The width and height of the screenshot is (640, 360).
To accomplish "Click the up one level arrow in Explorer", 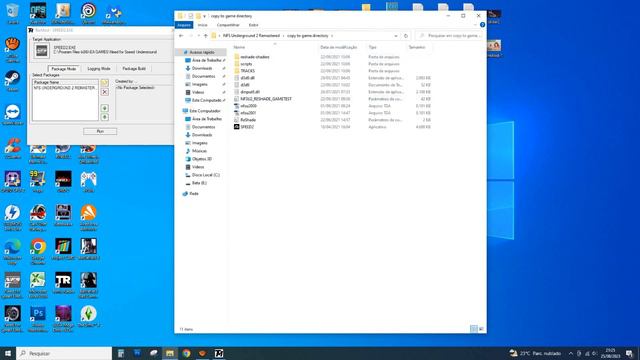I will tap(206, 36).
